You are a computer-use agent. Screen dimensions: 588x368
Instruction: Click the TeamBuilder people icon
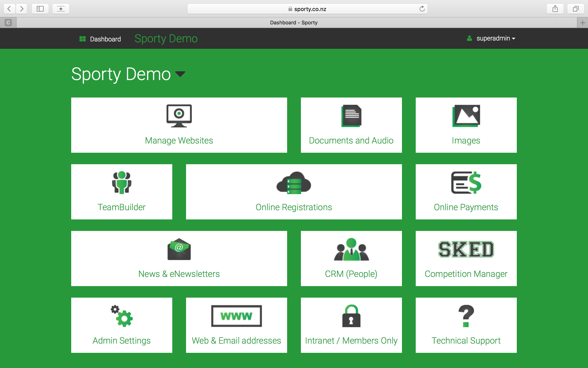[122, 183]
